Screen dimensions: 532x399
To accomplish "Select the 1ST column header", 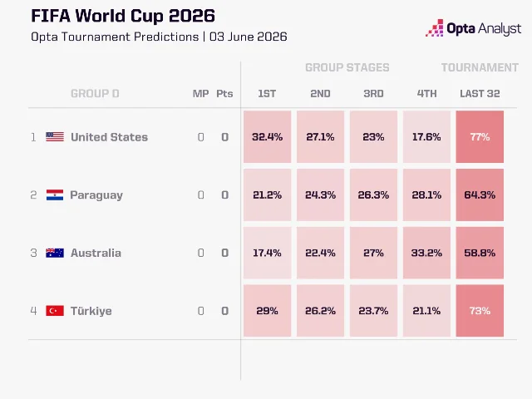I will (x=267, y=93).
